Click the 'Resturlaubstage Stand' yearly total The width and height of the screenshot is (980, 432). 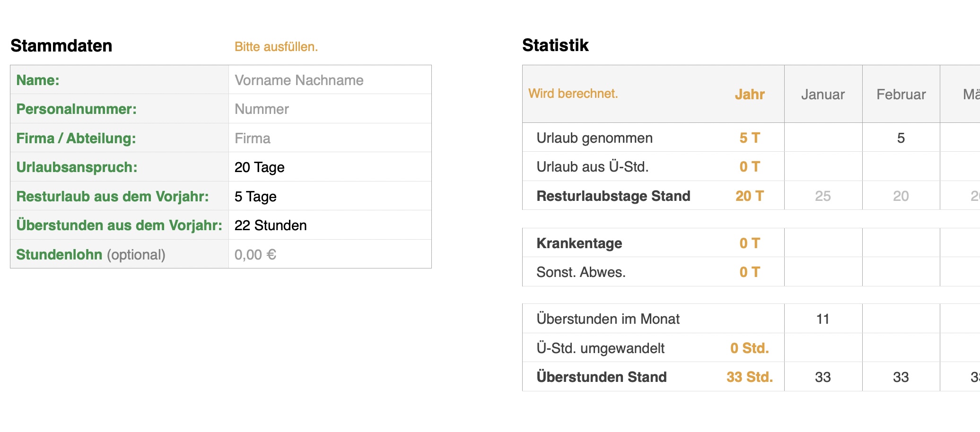pos(750,196)
